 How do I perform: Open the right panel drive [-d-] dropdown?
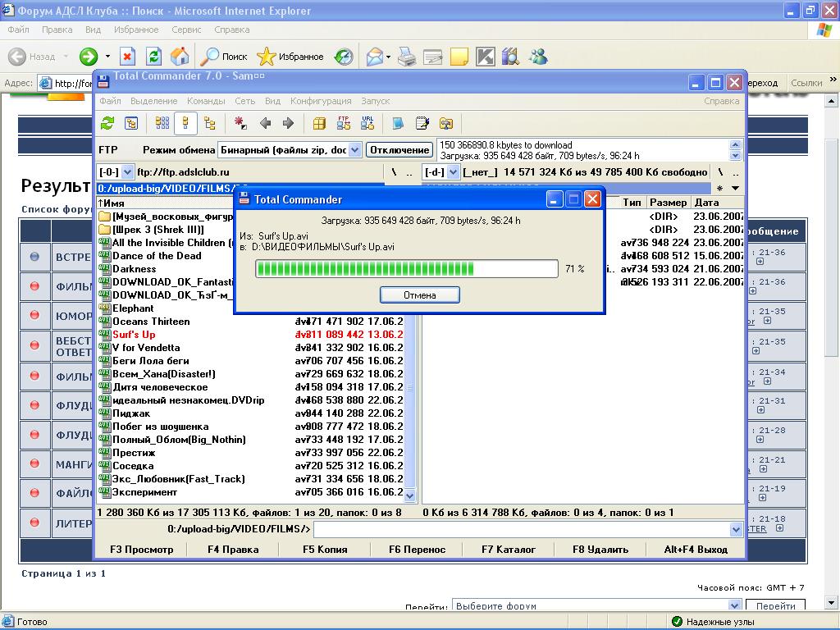point(453,172)
